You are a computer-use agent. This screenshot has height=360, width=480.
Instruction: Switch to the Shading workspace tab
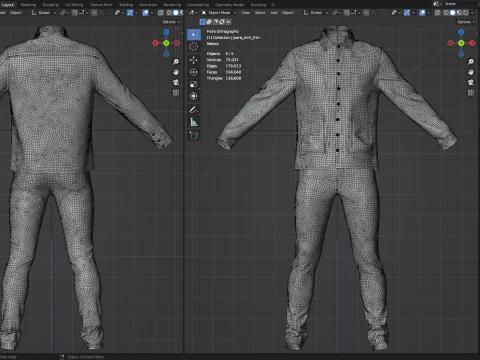(x=126, y=5)
